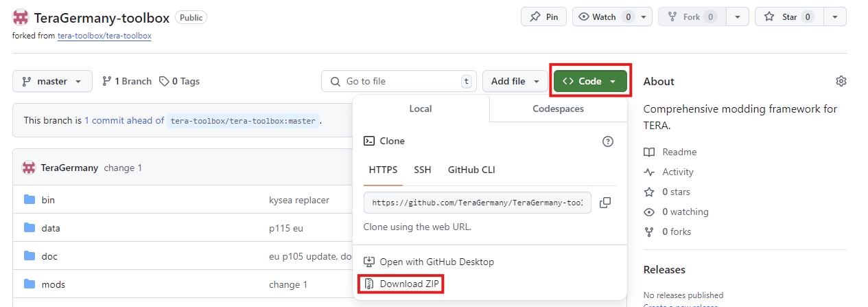This screenshot has width=868, height=307.
Task: Switch to the Codespaces tab
Action: pyautogui.click(x=559, y=109)
